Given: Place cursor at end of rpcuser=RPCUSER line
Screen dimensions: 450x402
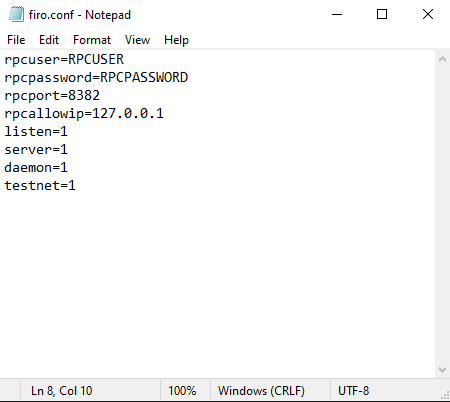Looking at the screenshot, I should point(124,60).
